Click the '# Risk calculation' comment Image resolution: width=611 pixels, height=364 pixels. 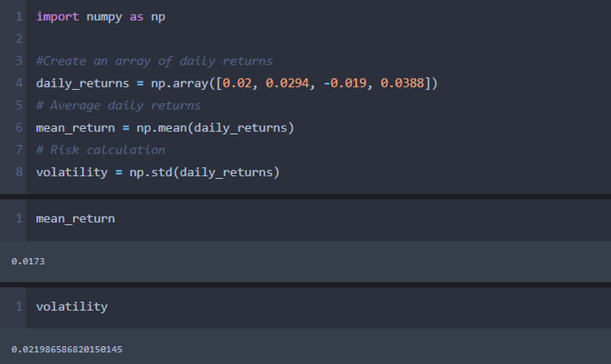pyautogui.click(x=100, y=149)
